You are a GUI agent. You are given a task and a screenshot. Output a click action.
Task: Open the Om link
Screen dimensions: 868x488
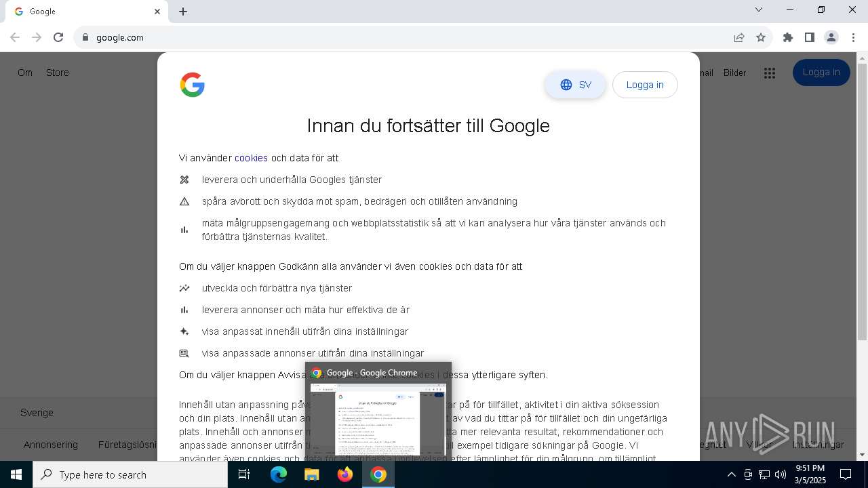(x=25, y=73)
